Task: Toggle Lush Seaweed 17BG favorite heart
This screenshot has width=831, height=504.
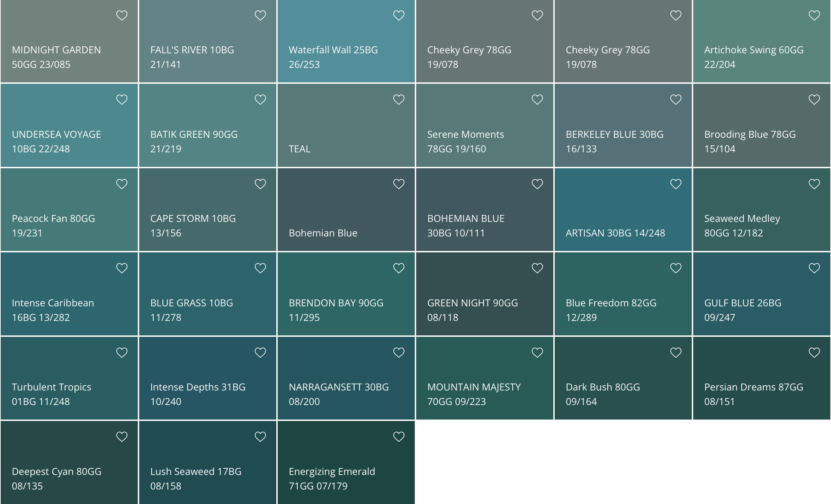Action: (260, 437)
